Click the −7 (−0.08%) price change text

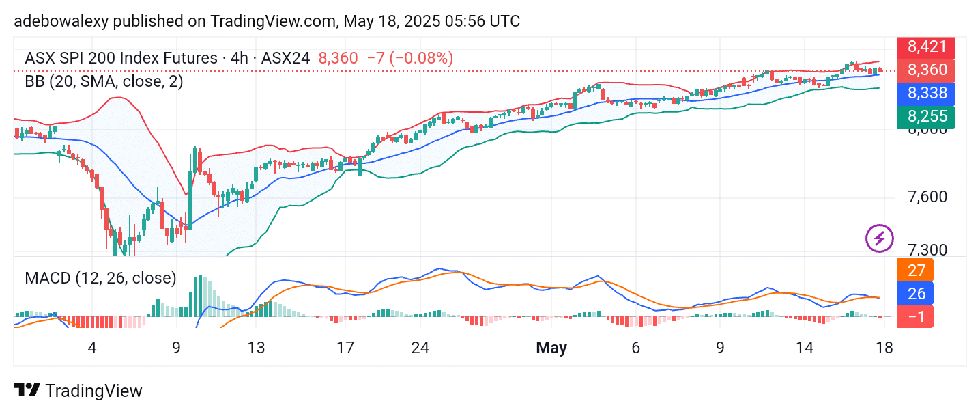click(x=410, y=59)
